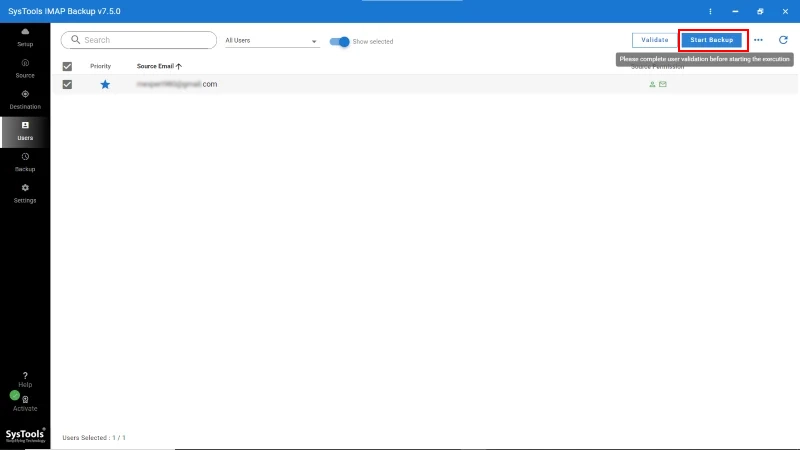This screenshot has width=800, height=450.
Task: Click the green status dot near Activate
Action: [14, 395]
